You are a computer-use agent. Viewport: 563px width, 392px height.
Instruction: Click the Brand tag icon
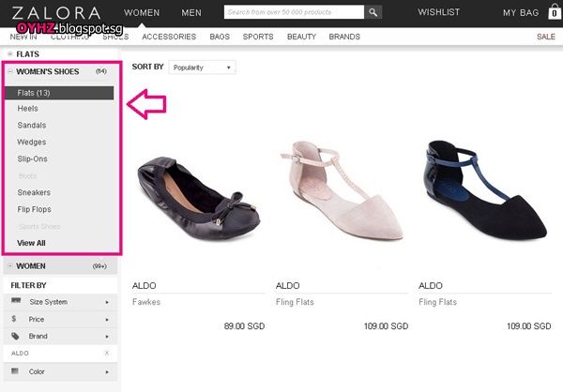tap(15, 336)
